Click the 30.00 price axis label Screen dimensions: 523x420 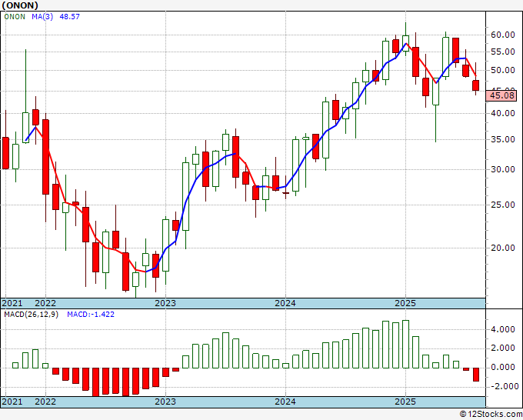[503, 169]
